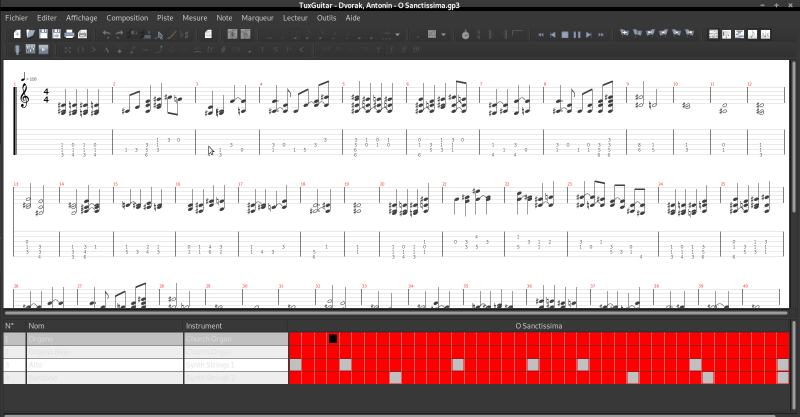Click the Redo arrow icon
The width and height of the screenshot is (800, 417).
(120, 34)
